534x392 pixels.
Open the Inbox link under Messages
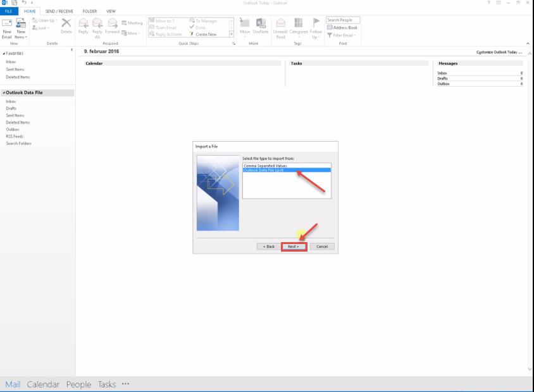pyautogui.click(x=442, y=73)
